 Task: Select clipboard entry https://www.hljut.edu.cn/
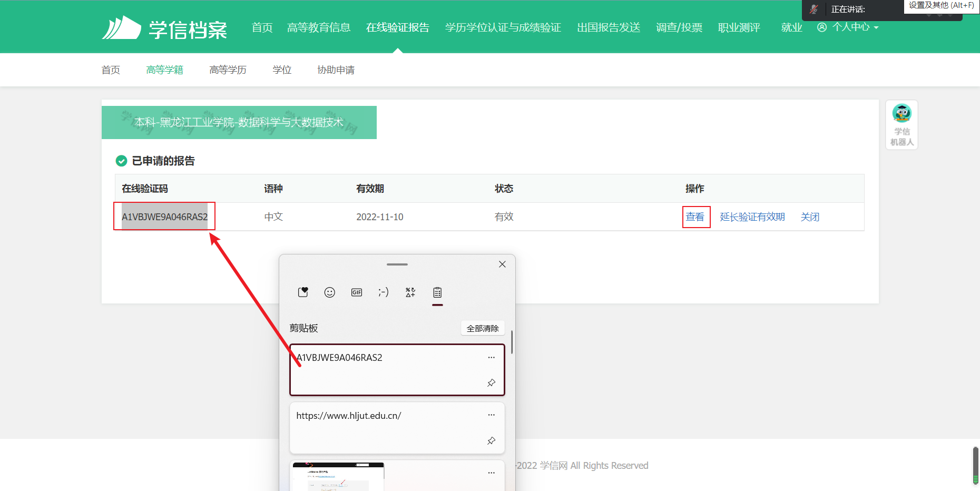pyautogui.click(x=397, y=428)
